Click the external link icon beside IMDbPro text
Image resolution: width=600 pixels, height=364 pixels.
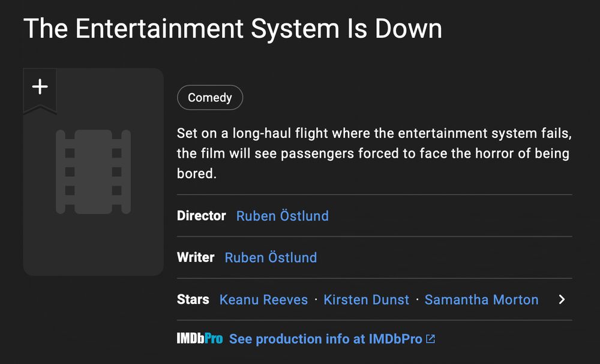coord(430,339)
